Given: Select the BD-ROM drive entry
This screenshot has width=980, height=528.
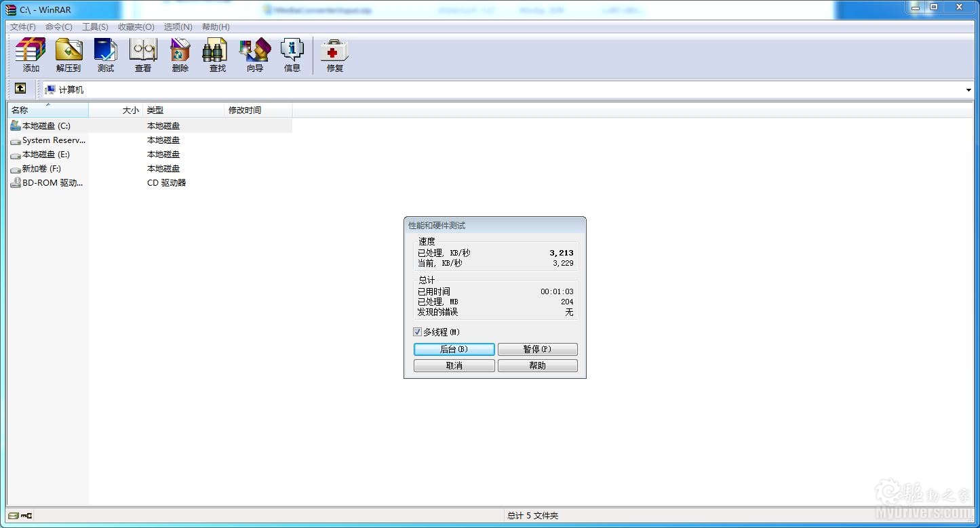Looking at the screenshot, I should click(52, 183).
